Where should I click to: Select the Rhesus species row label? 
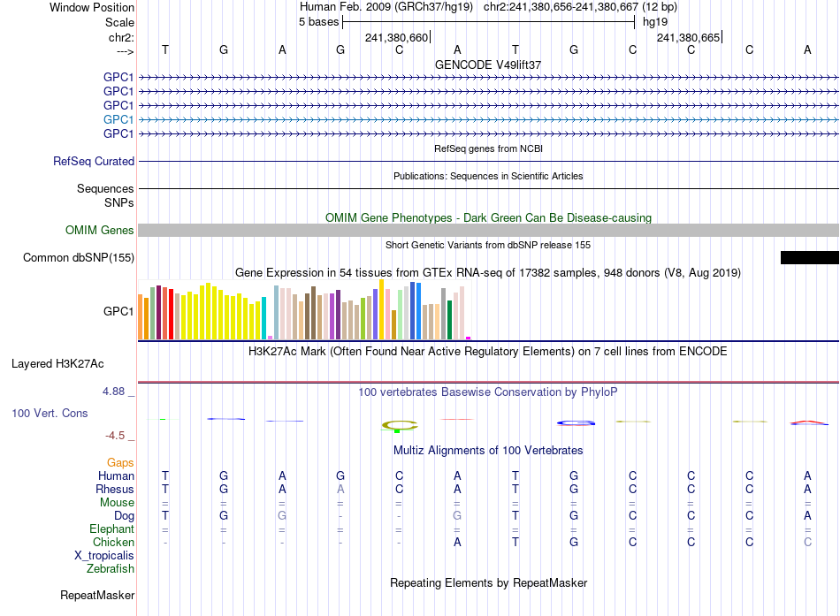click(115, 489)
